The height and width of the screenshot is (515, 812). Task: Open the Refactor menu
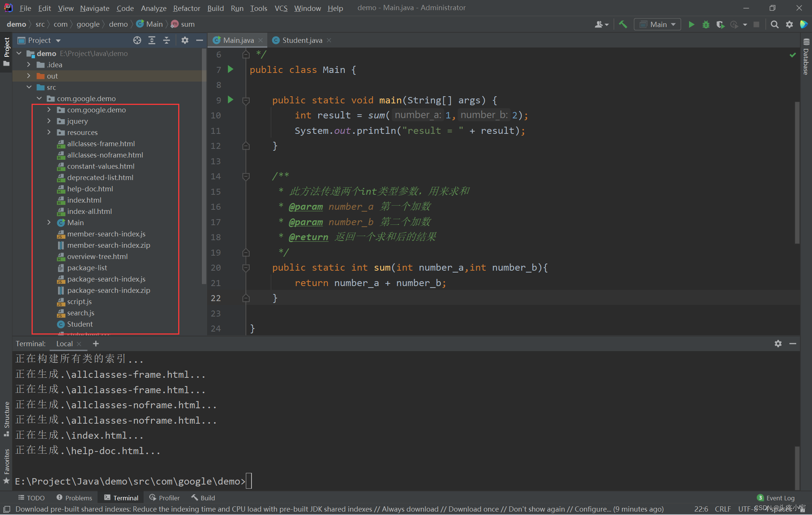click(186, 8)
